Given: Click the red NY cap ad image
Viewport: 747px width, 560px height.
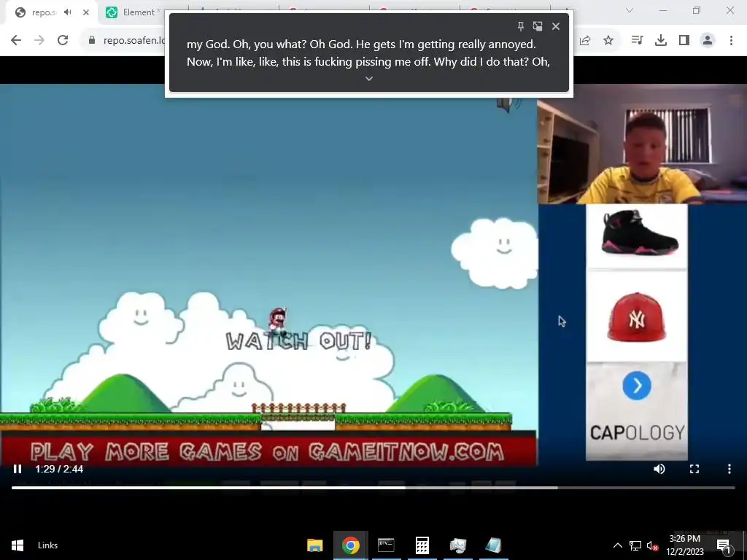Looking at the screenshot, I should point(636,317).
